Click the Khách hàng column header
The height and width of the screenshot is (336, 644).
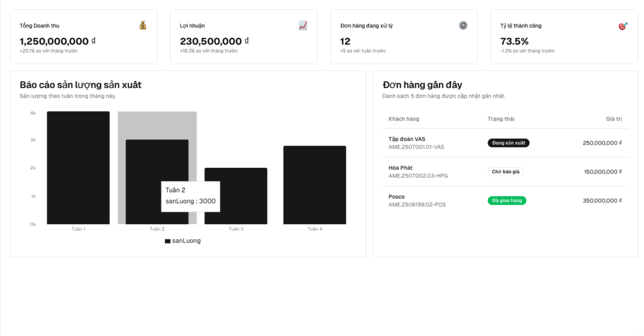click(x=404, y=119)
